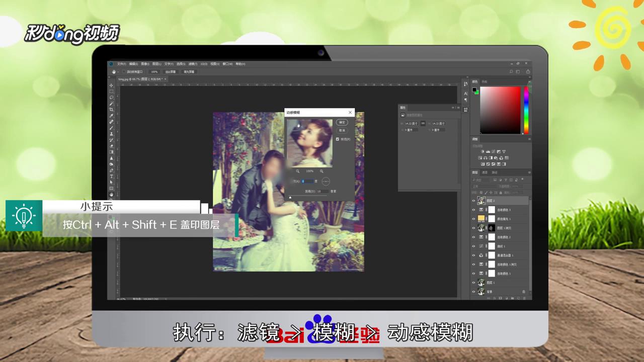Add an Invert adjustment
This screenshot has width=644, height=362.
pos(483,164)
